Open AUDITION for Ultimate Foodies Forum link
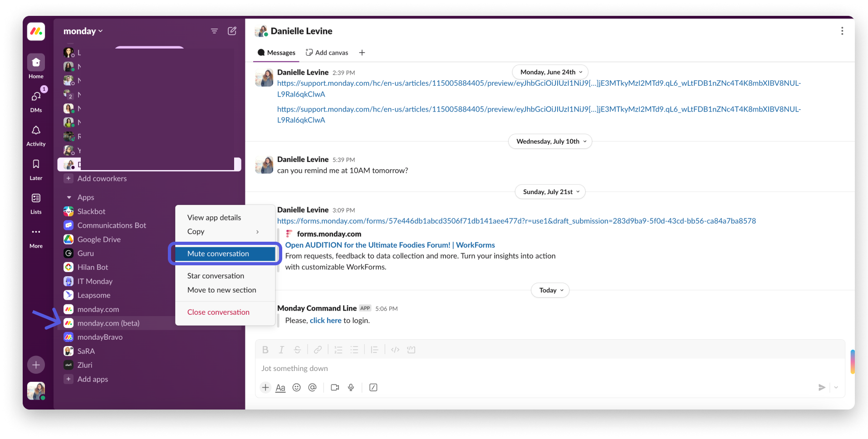Screen dimensions: 868x439 tap(390, 245)
